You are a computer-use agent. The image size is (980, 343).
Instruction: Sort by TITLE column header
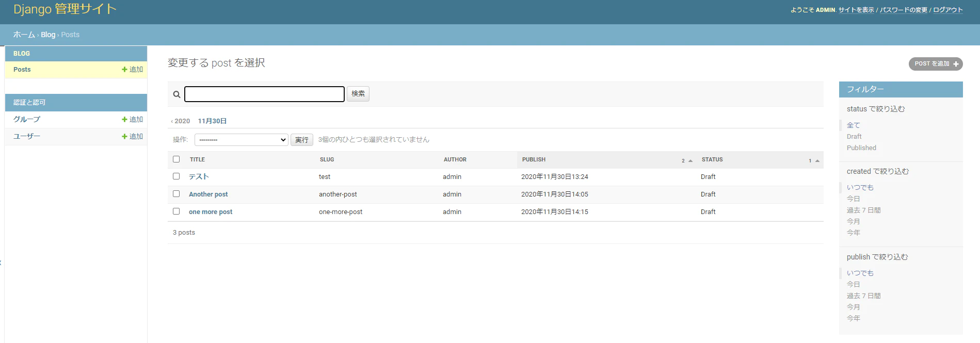[197, 160]
